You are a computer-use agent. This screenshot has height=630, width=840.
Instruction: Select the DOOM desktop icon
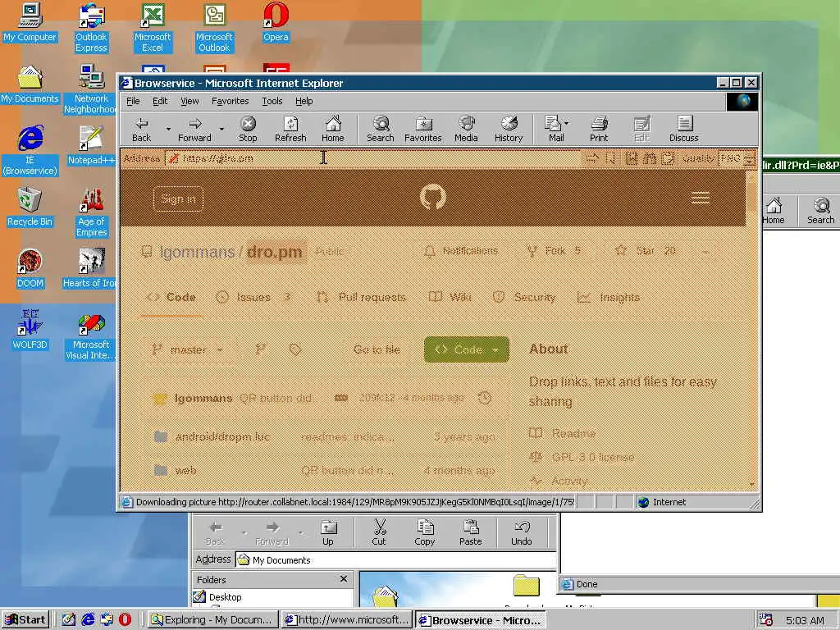30,269
